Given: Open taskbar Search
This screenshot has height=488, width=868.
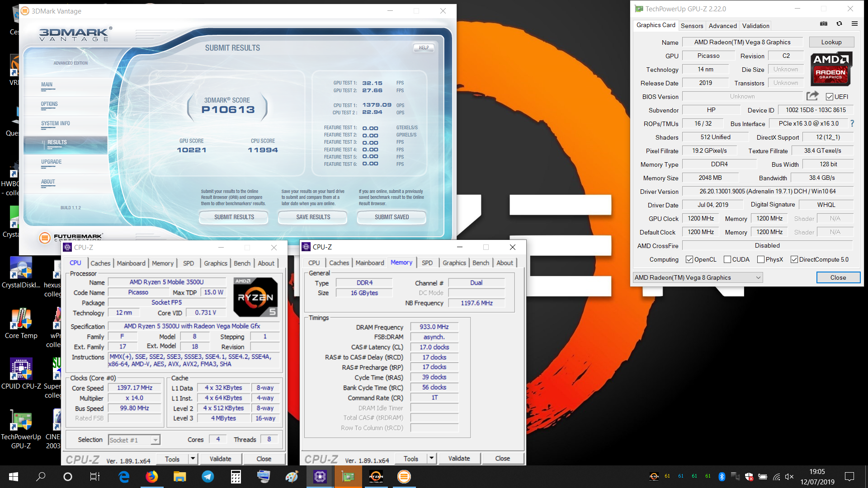Looking at the screenshot, I should click(41, 477).
